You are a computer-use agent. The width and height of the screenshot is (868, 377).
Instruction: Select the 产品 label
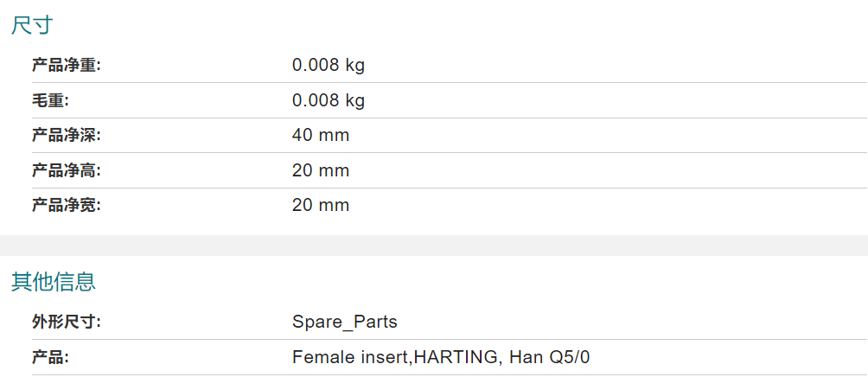point(50,358)
